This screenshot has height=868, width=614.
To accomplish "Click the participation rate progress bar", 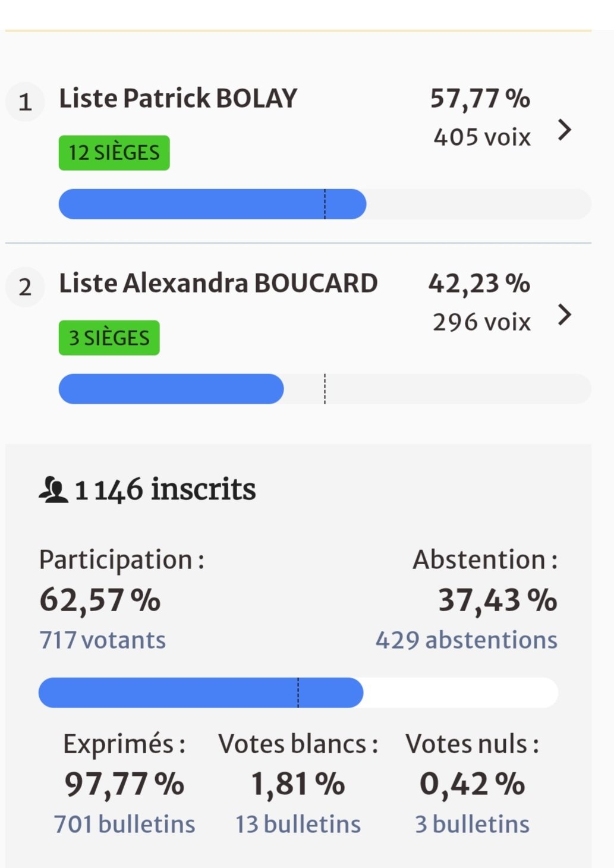I will (x=298, y=693).
